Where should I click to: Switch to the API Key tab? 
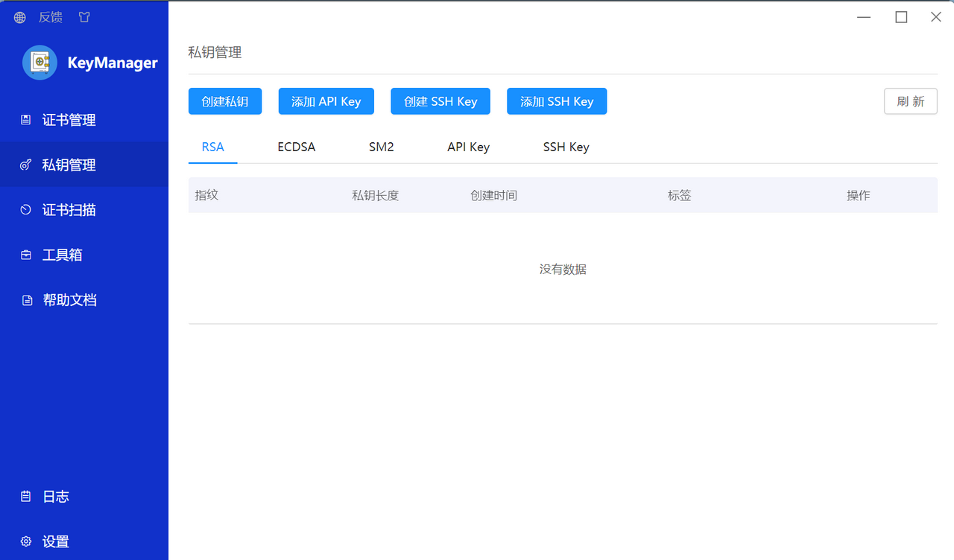point(468,147)
